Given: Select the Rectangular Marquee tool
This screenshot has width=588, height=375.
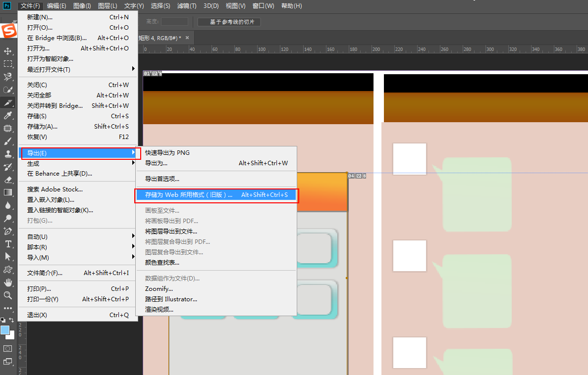Looking at the screenshot, I should point(8,64).
